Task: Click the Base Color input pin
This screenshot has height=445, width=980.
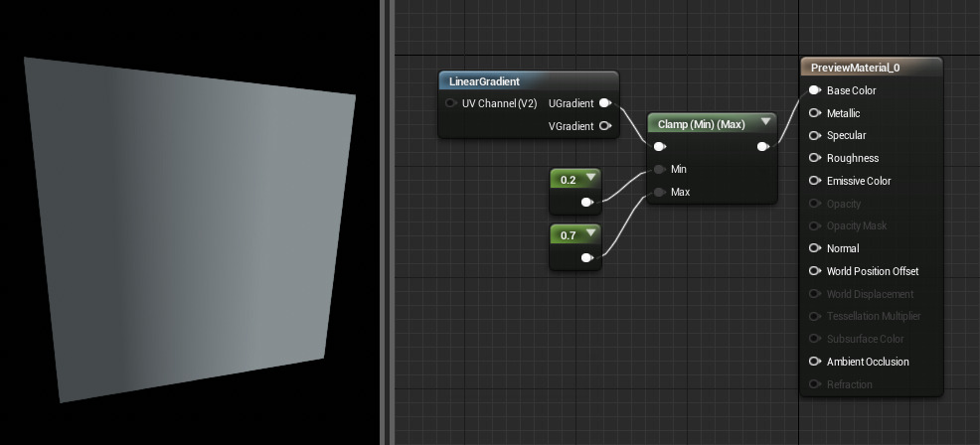Action: click(814, 90)
